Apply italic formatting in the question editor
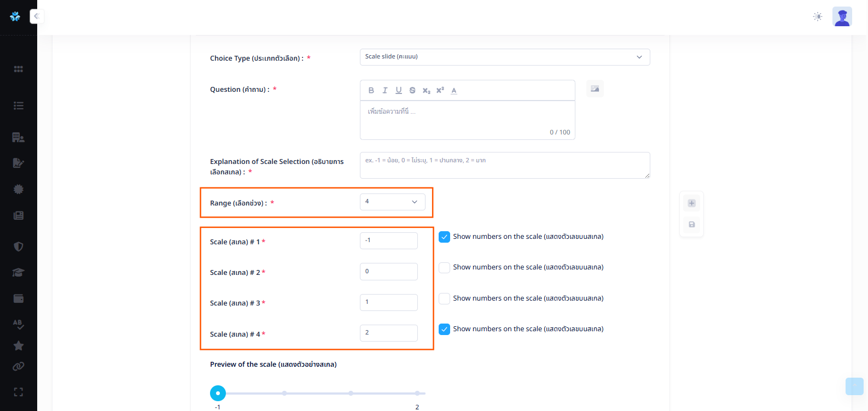868x411 pixels. point(385,90)
